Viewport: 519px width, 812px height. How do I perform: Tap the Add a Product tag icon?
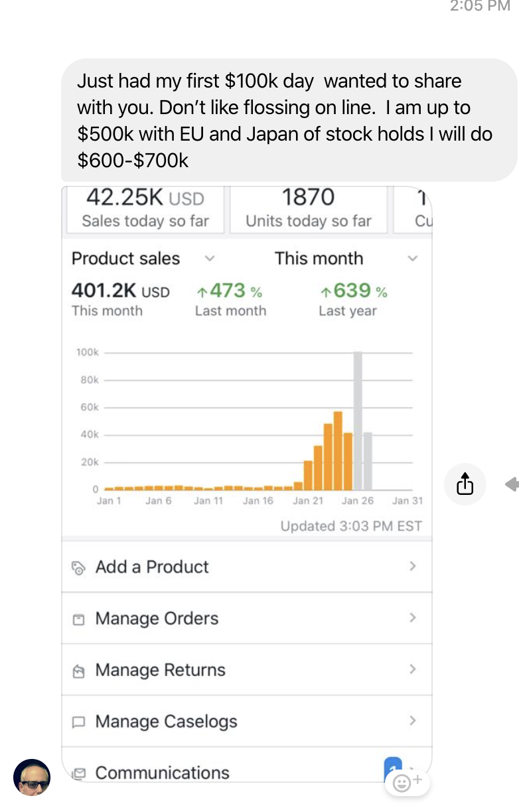click(78, 568)
